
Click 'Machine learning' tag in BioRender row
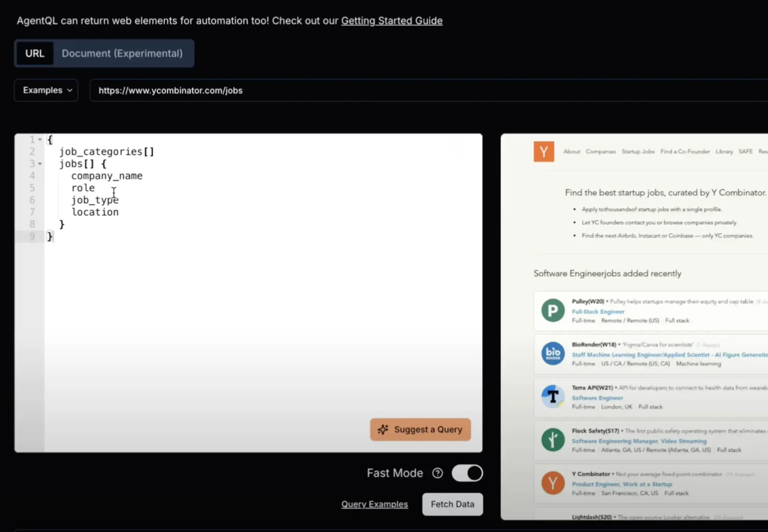point(698,364)
